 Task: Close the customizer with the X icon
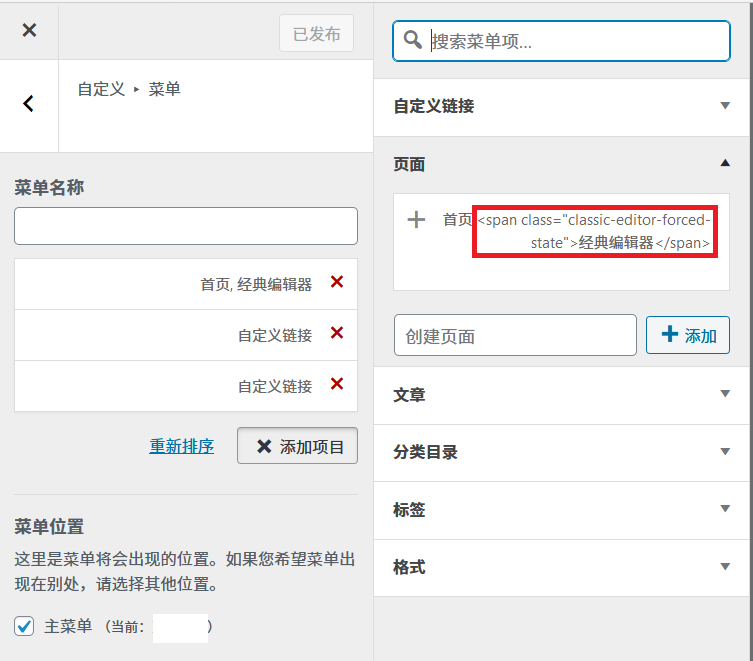29,30
